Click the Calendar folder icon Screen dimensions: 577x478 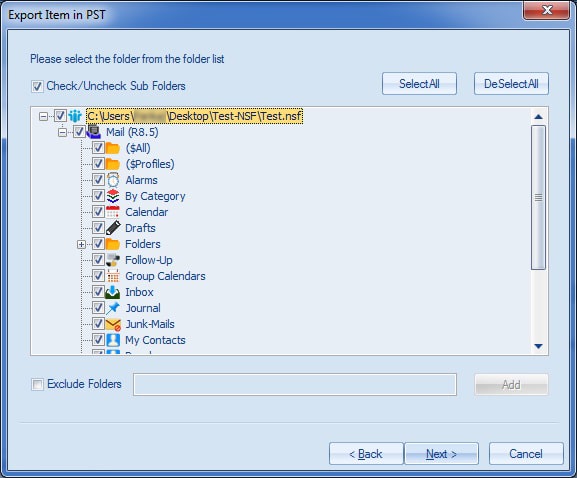click(x=113, y=212)
